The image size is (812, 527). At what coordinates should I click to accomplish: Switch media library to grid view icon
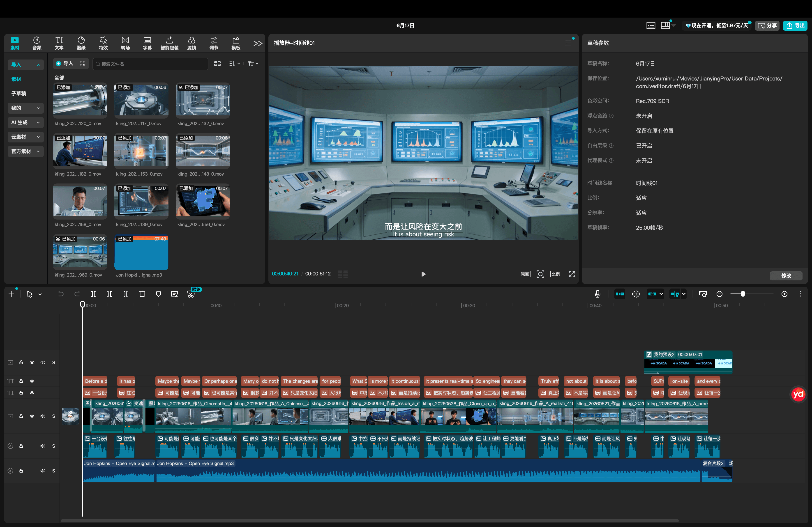(217, 64)
